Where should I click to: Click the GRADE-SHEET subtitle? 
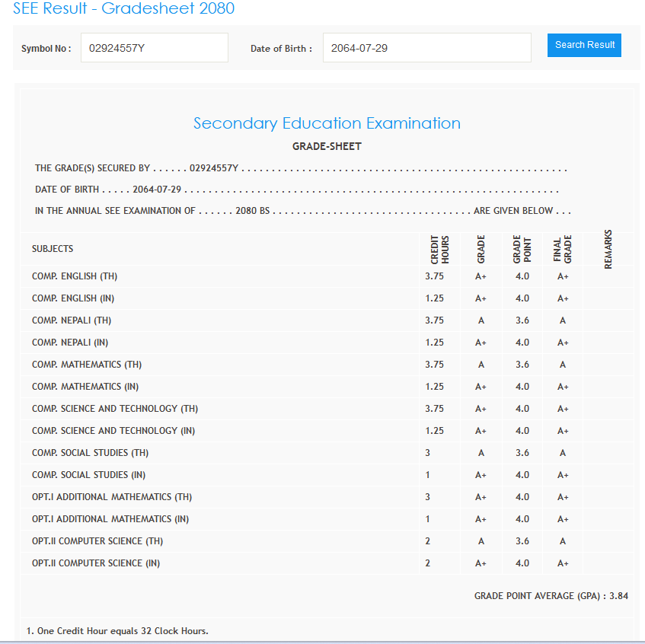(327, 146)
